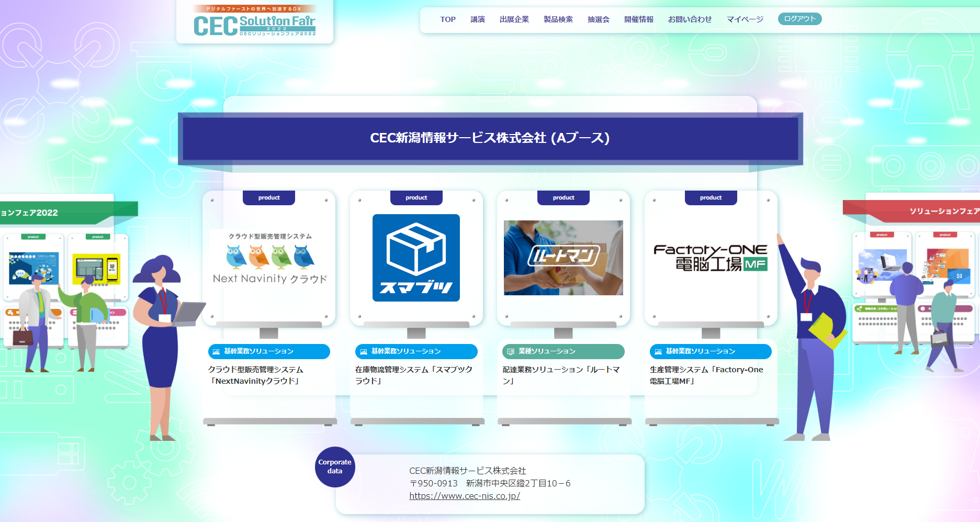Click the icon in the 業種ソリューション label
This screenshot has height=522, width=980.
point(511,352)
